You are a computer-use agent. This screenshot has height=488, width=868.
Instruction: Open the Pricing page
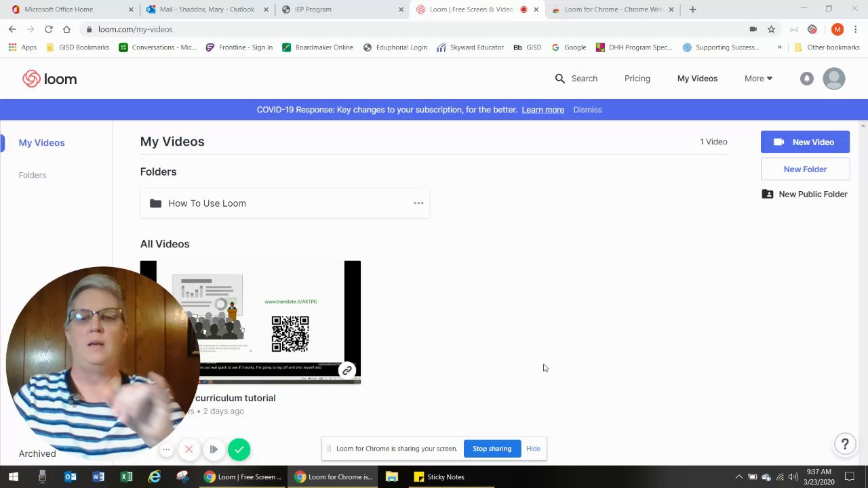[x=637, y=79]
